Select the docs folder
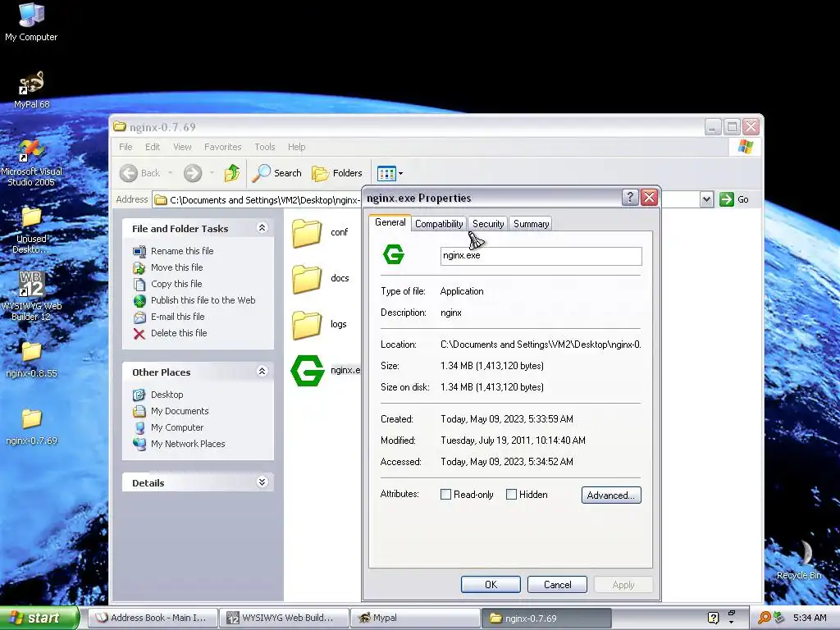 [321, 279]
